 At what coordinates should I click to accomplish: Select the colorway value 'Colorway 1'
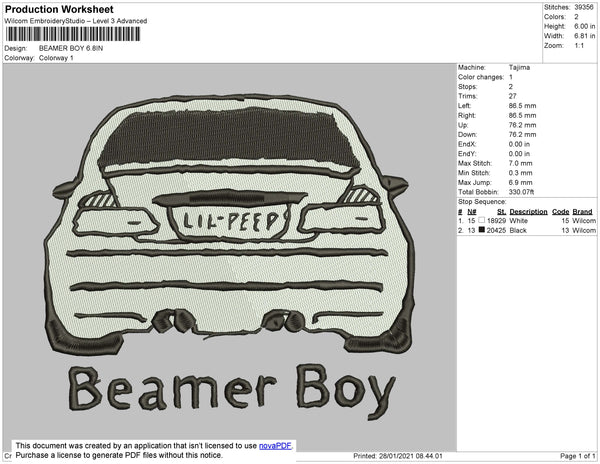point(56,58)
